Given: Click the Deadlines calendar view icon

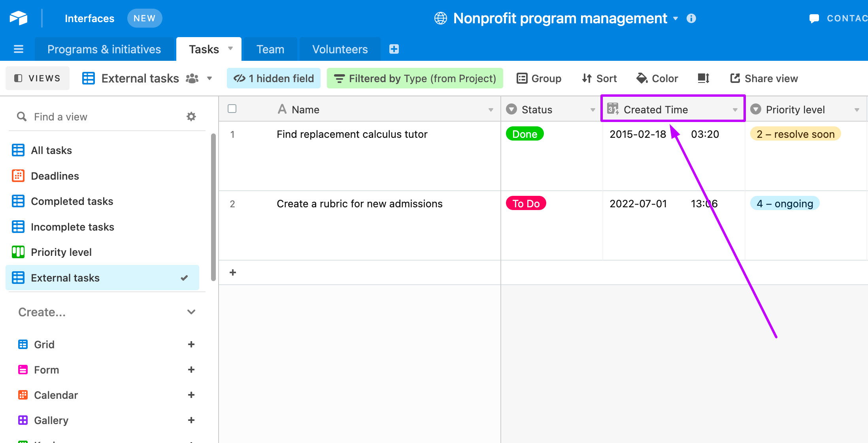Looking at the screenshot, I should tap(18, 176).
